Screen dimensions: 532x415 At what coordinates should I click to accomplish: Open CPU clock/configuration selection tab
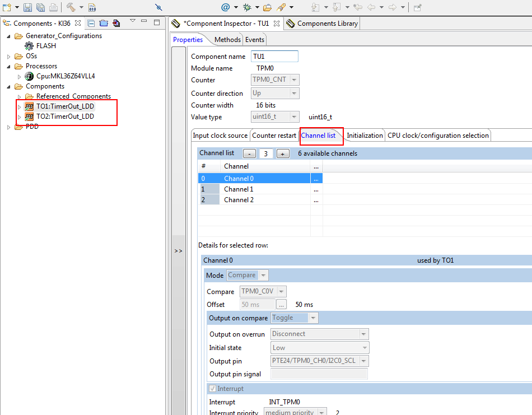click(438, 136)
